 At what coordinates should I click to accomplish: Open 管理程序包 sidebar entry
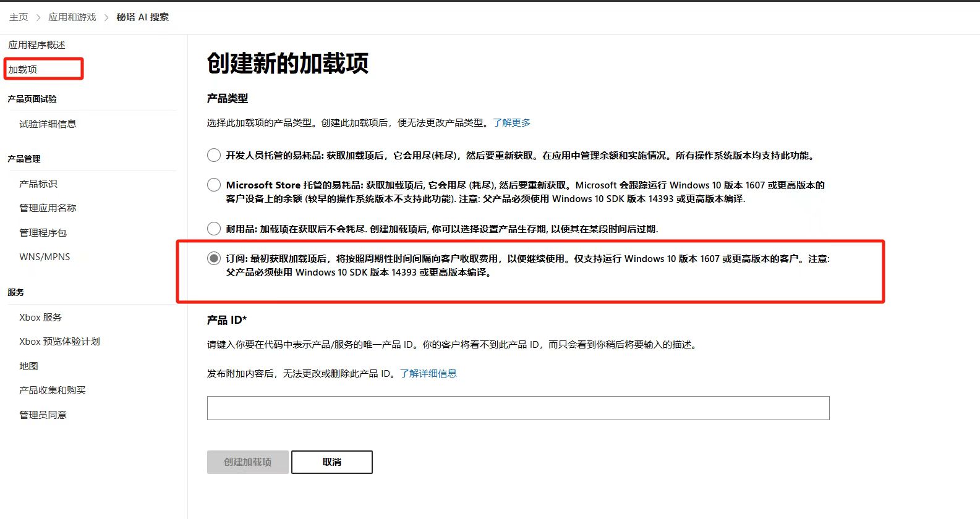tap(43, 233)
